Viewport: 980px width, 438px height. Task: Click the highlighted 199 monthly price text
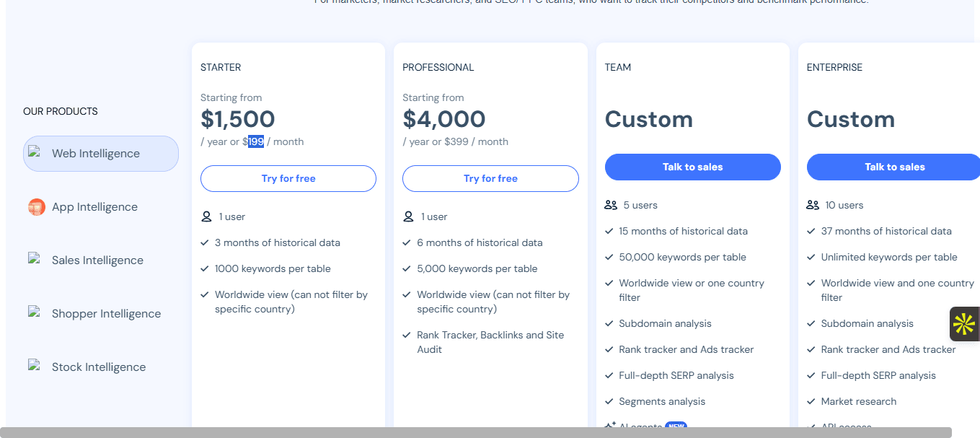pyautogui.click(x=256, y=141)
